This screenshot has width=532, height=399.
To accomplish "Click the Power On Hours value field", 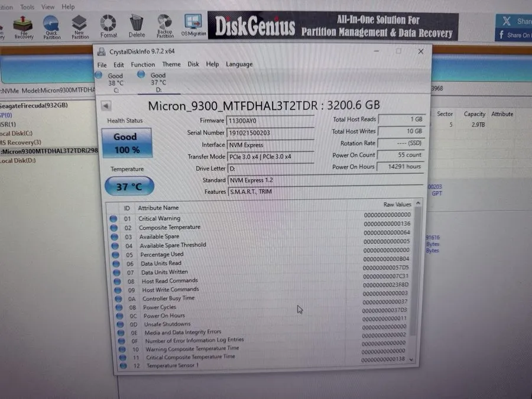I will click(x=400, y=167).
